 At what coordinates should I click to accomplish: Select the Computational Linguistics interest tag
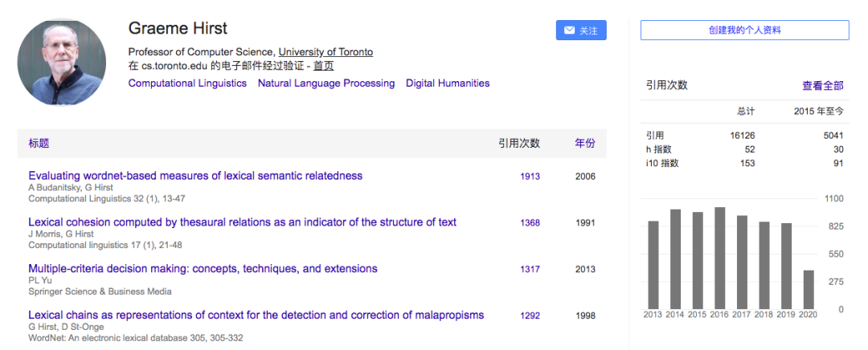pos(187,83)
